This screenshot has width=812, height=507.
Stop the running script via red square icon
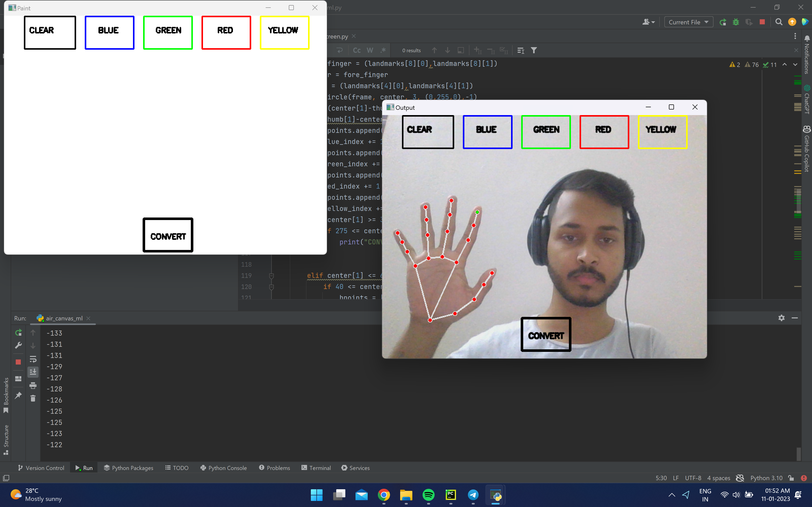[x=762, y=22]
